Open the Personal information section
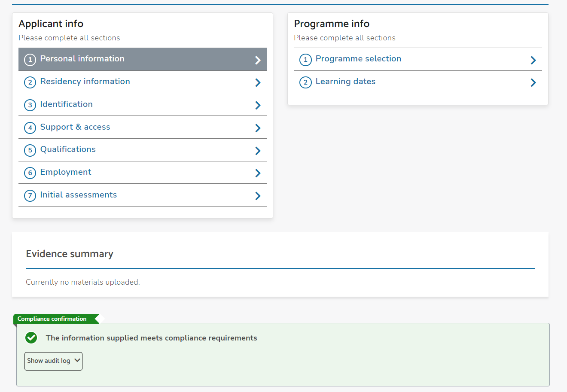567x392 pixels. [x=143, y=59]
